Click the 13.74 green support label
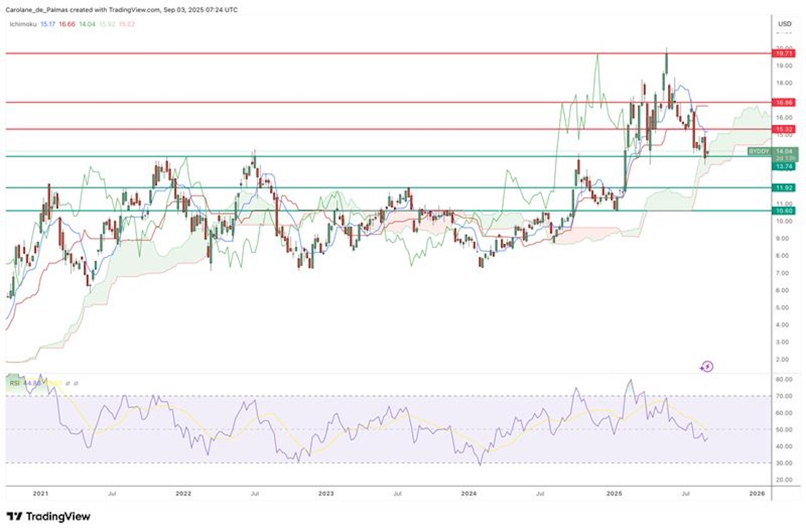Viewport: 806px width, 532px height. 784,166
